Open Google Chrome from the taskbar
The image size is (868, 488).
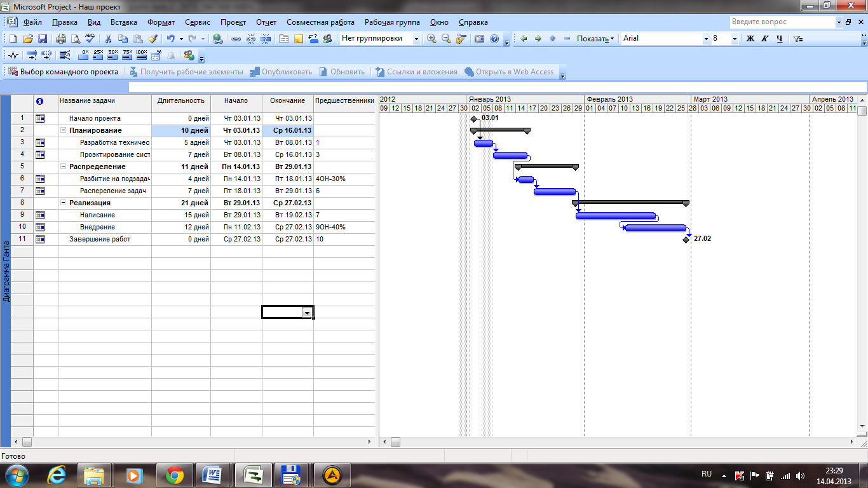pyautogui.click(x=175, y=474)
